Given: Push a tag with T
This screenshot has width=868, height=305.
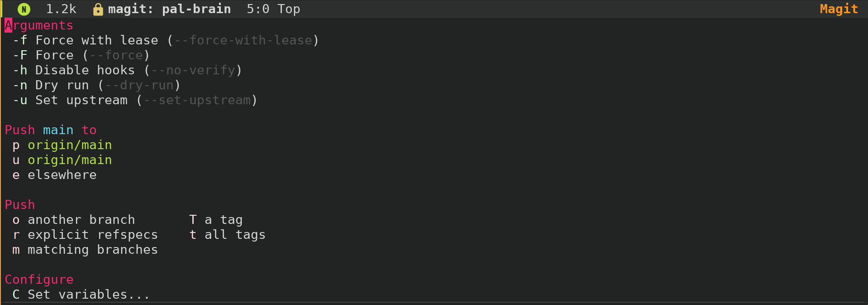Looking at the screenshot, I should [216, 220].
